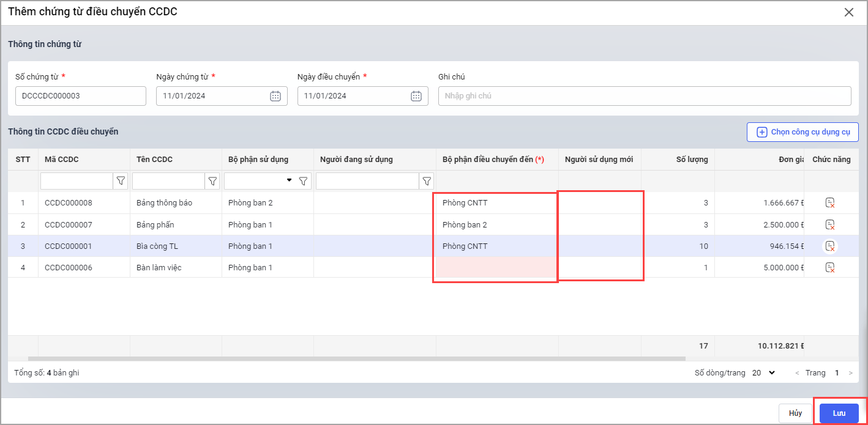
Task: Click the Hủy button
Action: pyautogui.click(x=795, y=413)
